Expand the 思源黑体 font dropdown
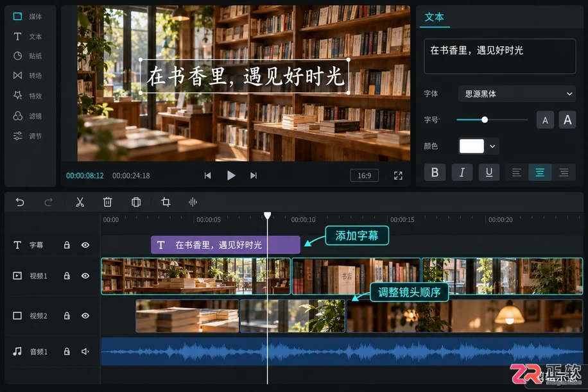The width and height of the screenshot is (588, 392). pyautogui.click(x=517, y=94)
